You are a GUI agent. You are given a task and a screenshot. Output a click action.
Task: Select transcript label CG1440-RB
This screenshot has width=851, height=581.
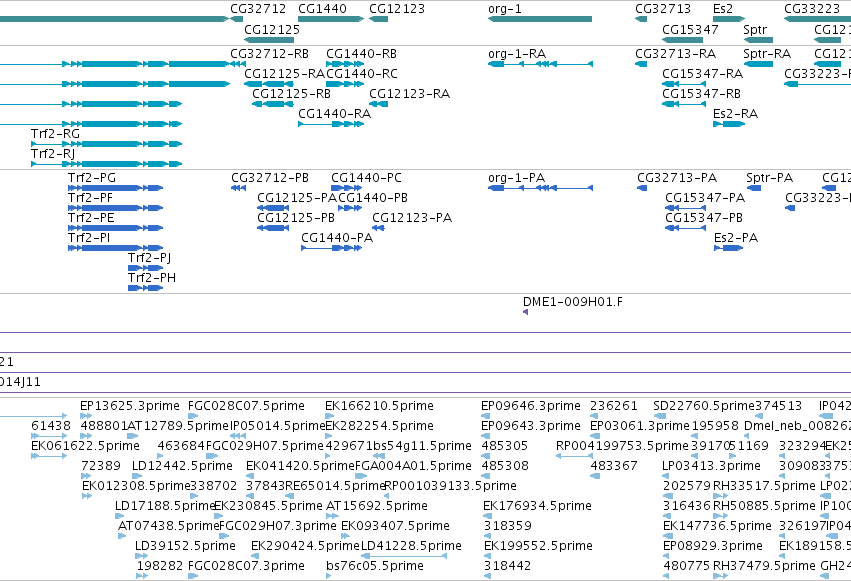pos(361,54)
